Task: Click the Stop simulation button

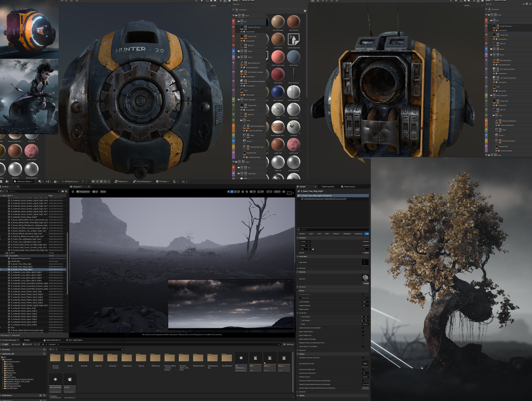Action: tap(101, 181)
